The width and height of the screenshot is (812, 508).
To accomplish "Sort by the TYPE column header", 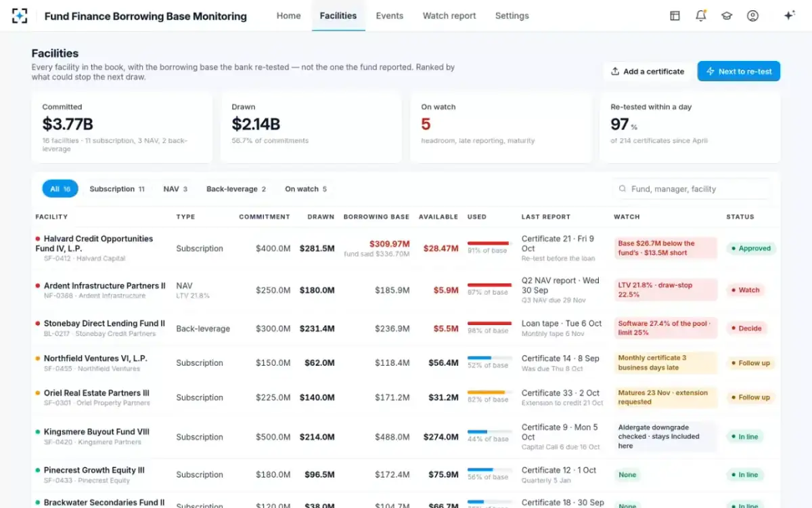I will pyautogui.click(x=185, y=217).
